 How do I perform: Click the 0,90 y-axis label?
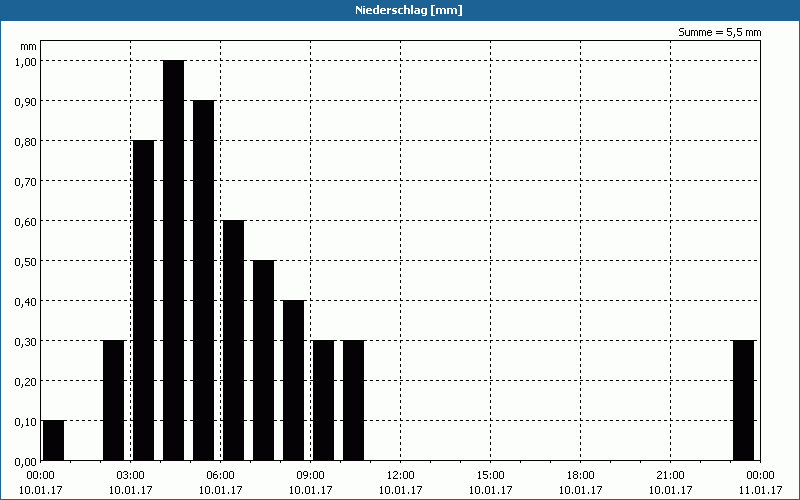pos(26,102)
